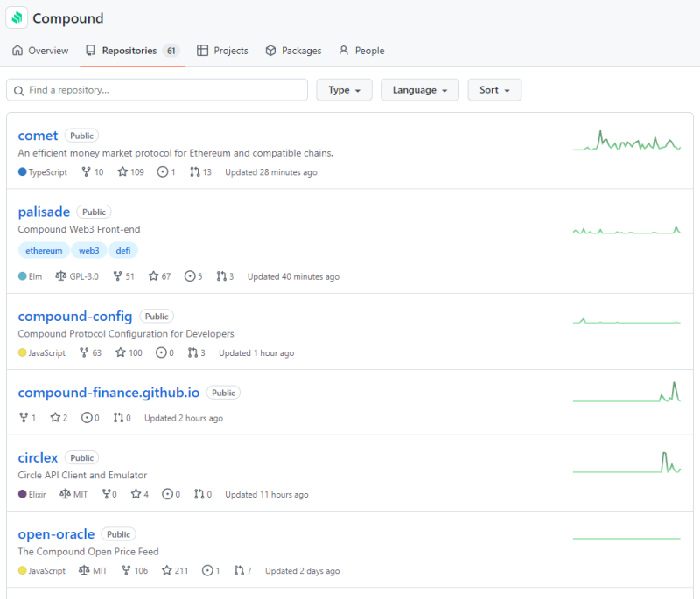Click open-oracle's pull requests icon showing 7
700x599 pixels.
(x=239, y=570)
